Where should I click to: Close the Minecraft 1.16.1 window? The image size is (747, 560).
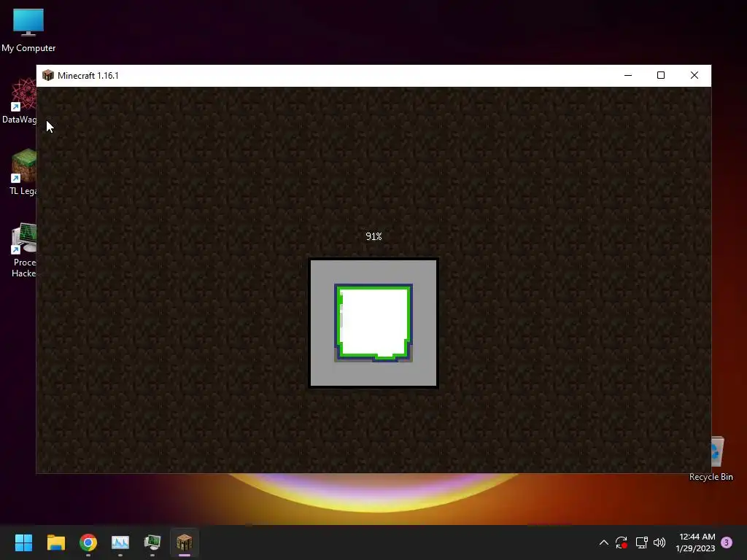click(x=694, y=75)
